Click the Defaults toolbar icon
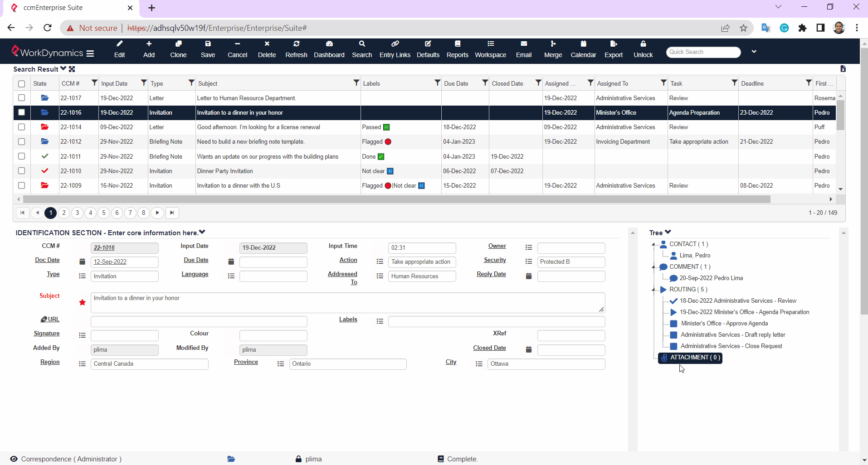Viewport: 868px width, 465px height. pos(428,49)
